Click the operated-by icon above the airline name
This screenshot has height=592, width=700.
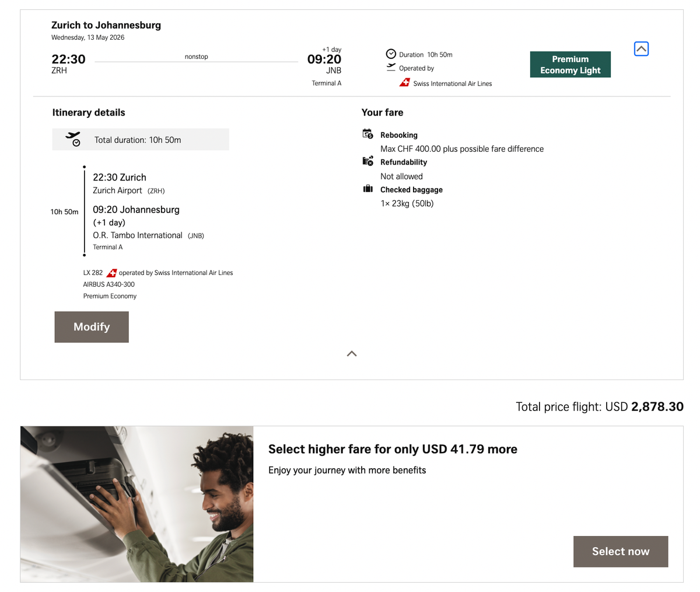click(x=391, y=67)
